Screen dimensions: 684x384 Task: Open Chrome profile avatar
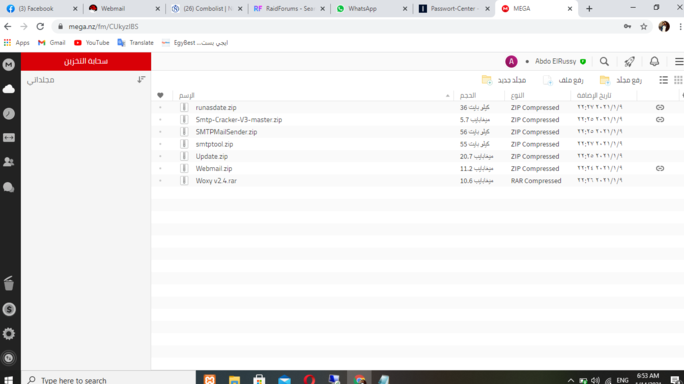point(664,27)
